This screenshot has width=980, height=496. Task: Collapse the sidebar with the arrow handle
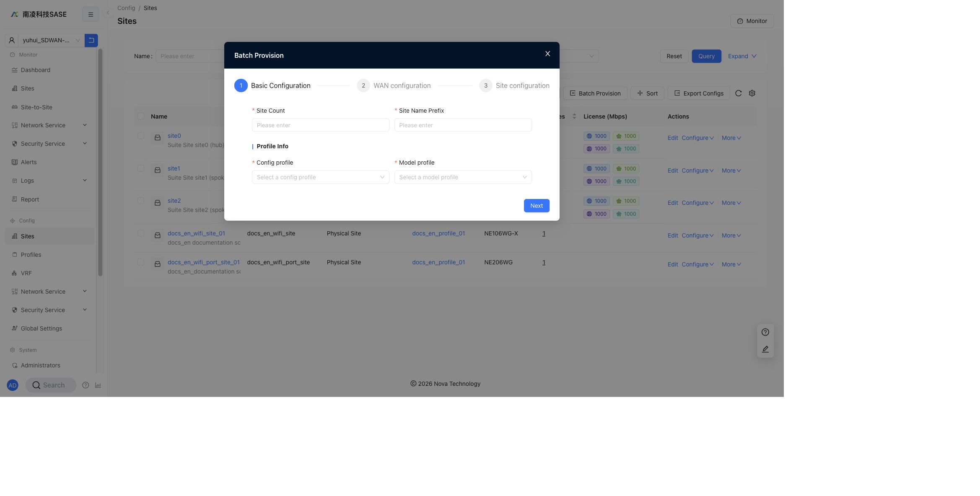pos(108,13)
